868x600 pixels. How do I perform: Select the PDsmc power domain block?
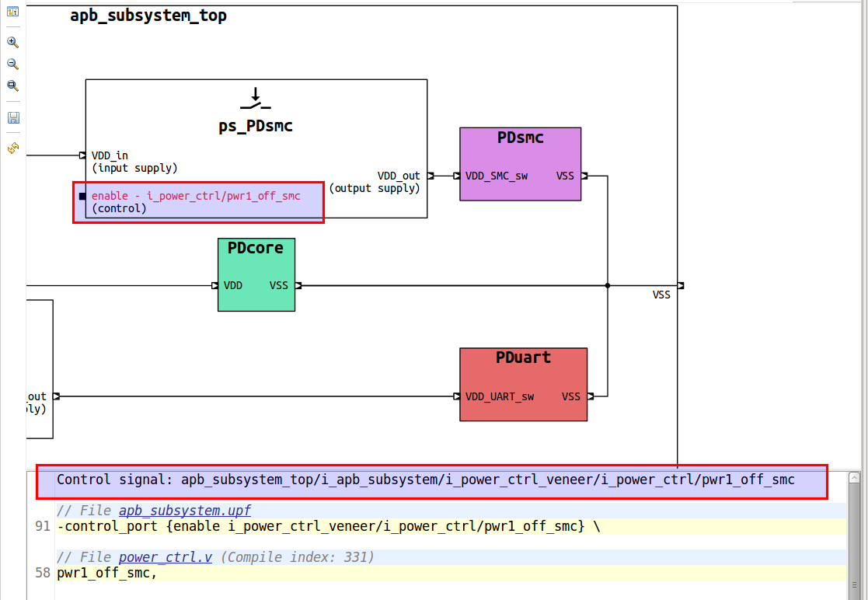click(520, 163)
